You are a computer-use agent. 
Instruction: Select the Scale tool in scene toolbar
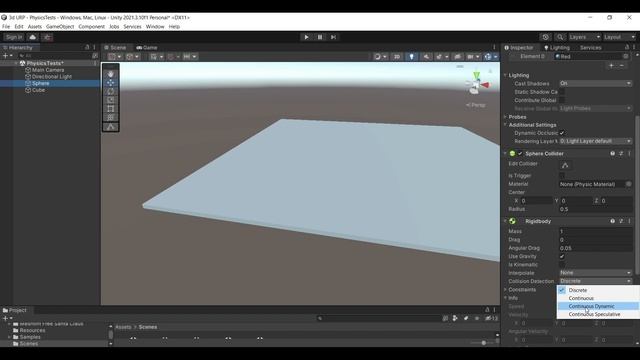coord(111,100)
